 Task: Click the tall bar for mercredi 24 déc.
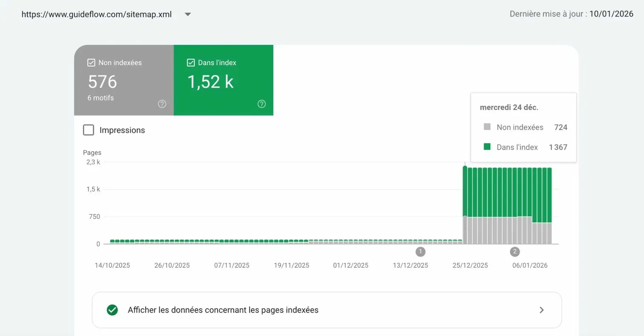point(465,200)
